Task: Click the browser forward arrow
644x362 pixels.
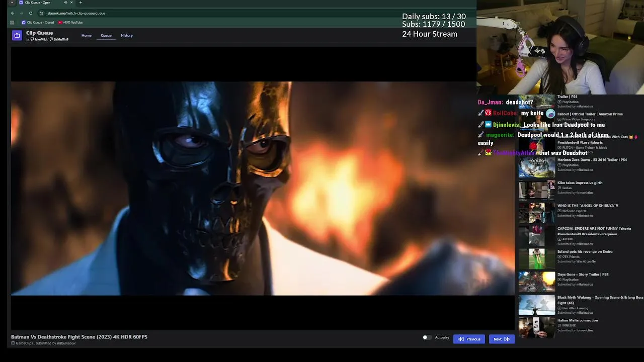Action: click(22, 13)
